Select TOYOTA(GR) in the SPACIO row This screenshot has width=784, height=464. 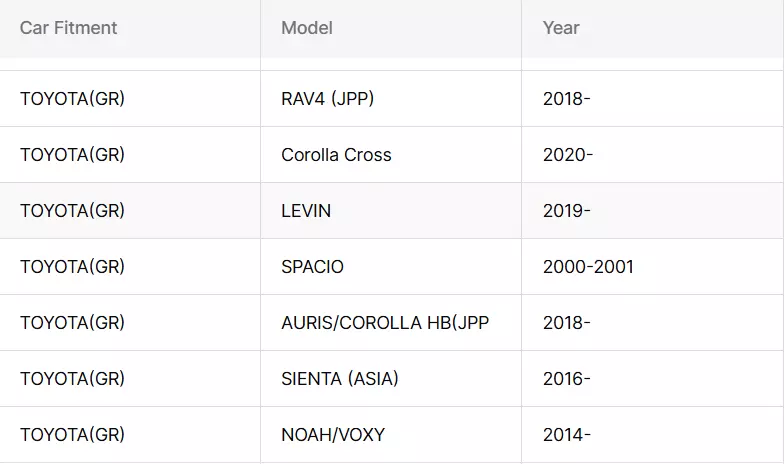pos(72,266)
